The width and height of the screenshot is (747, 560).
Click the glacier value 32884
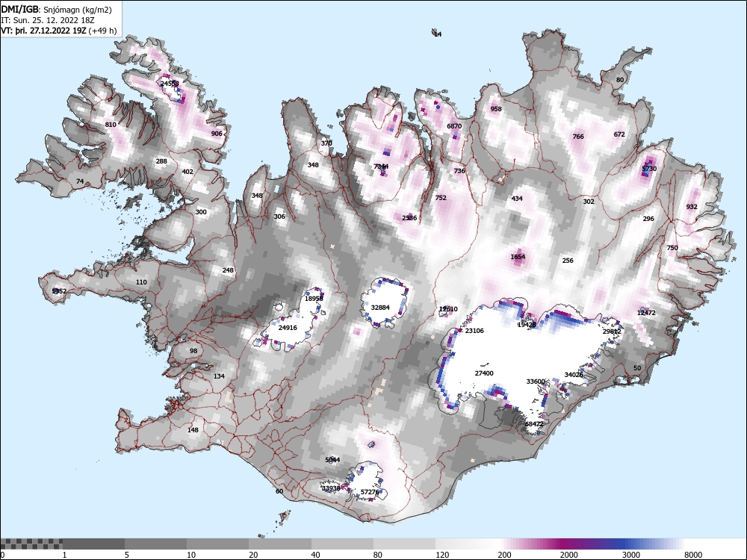tap(380, 308)
